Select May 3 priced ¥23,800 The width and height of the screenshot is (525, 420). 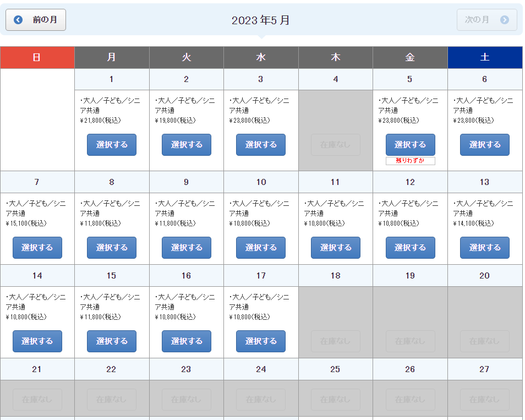coord(261,145)
